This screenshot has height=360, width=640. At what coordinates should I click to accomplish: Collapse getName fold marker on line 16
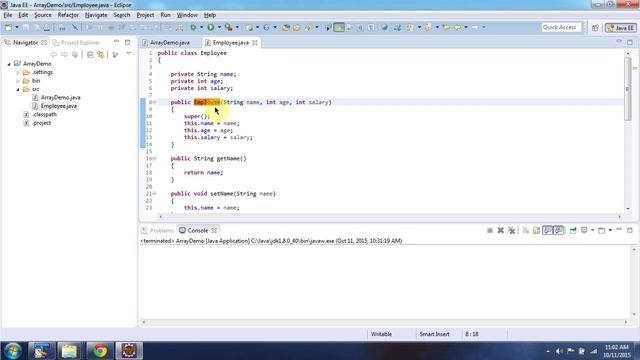[x=155, y=159]
